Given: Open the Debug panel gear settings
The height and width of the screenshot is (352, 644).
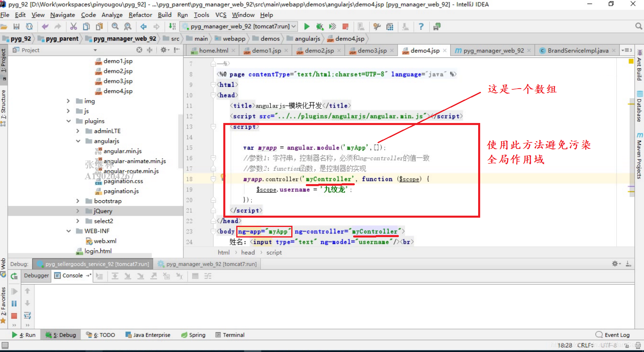Looking at the screenshot, I should coord(616,264).
